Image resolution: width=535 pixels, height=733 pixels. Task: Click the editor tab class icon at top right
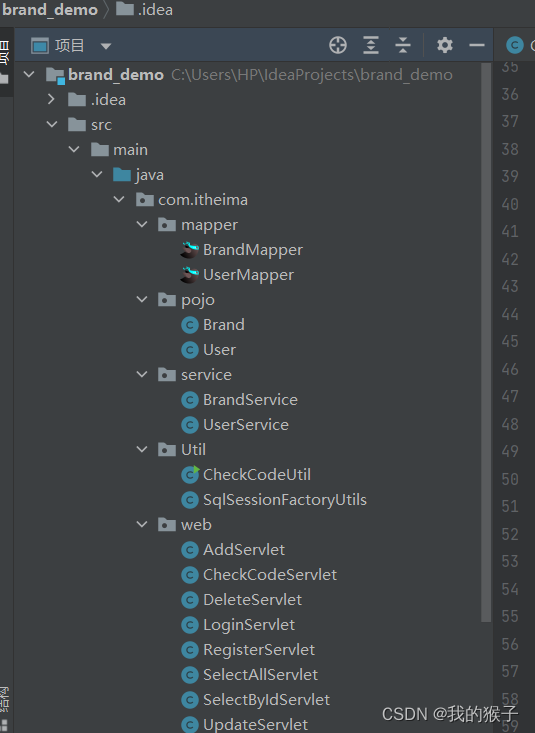[x=515, y=45]
